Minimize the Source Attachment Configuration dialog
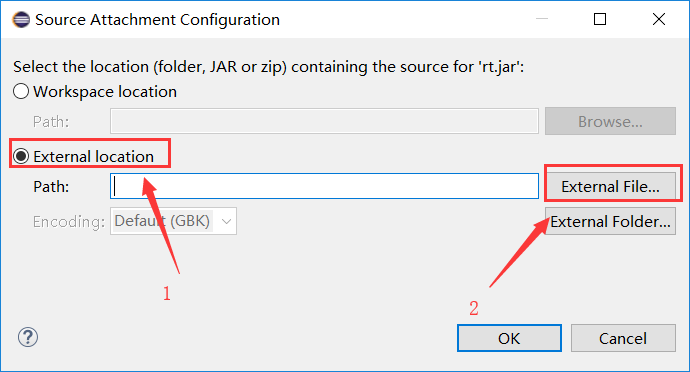The image size is (690, 372). point(542,19)
